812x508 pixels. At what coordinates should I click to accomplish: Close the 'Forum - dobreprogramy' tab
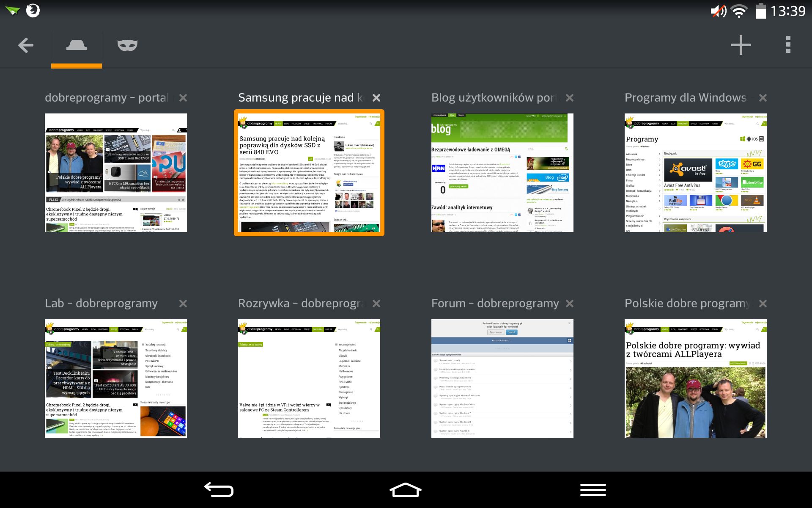[569, 304]
